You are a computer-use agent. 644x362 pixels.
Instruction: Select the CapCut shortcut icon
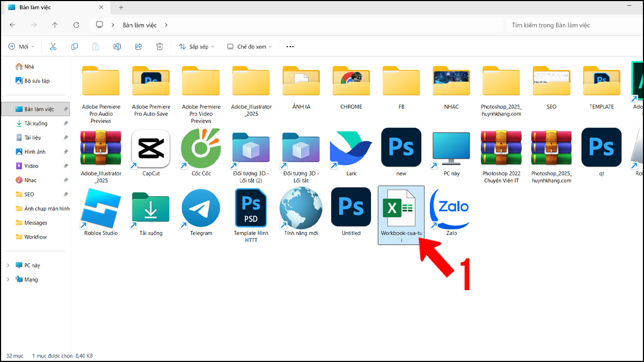point(151,153)
